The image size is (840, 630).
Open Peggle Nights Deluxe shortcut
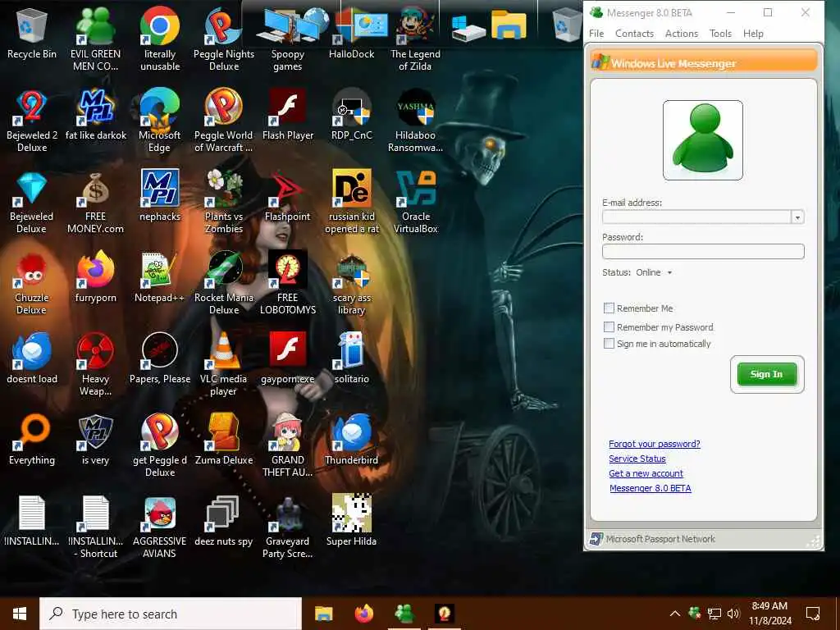tap(224, 39)
